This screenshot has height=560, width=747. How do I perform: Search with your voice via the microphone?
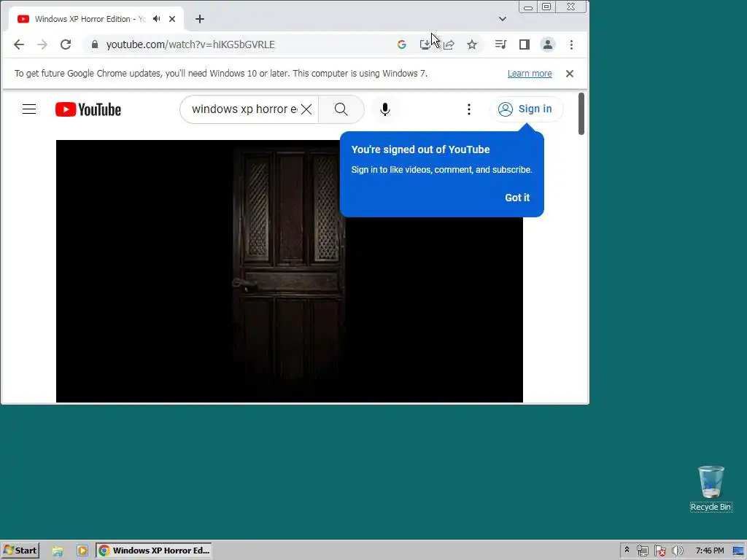click(385, 109)
